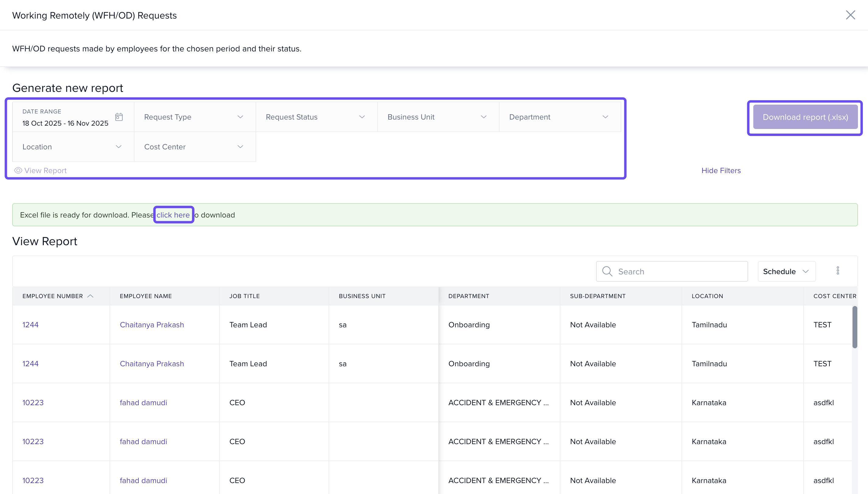This screenshot has height=494, width=868.
Task: Open the Cost Center dropdown
Action: point(195,147)
